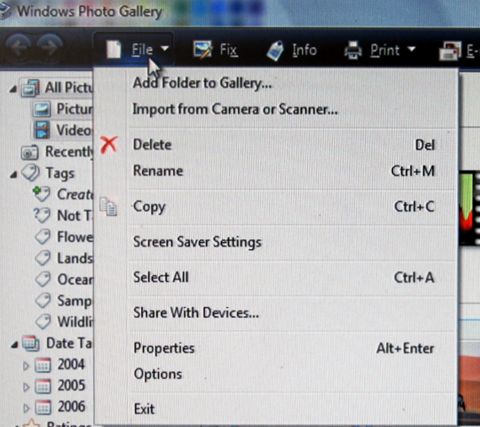Open the Fix picture icon
Image resolution: width=480 pixels, height=427 pixels.
[x=202, y=50]
